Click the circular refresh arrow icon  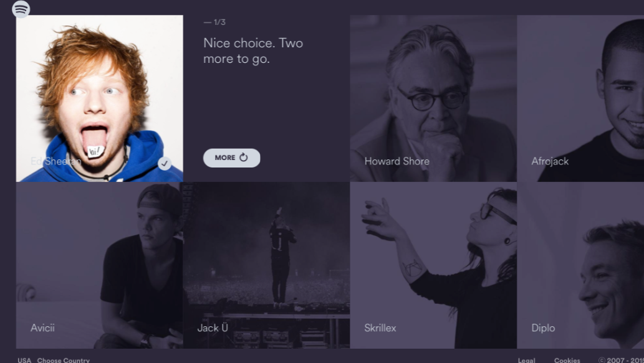244,158
